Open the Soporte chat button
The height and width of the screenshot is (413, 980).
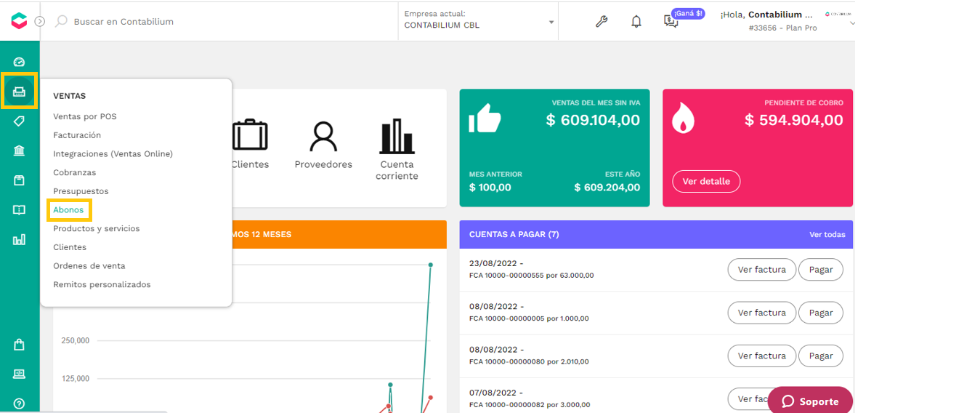coord(810,401)
